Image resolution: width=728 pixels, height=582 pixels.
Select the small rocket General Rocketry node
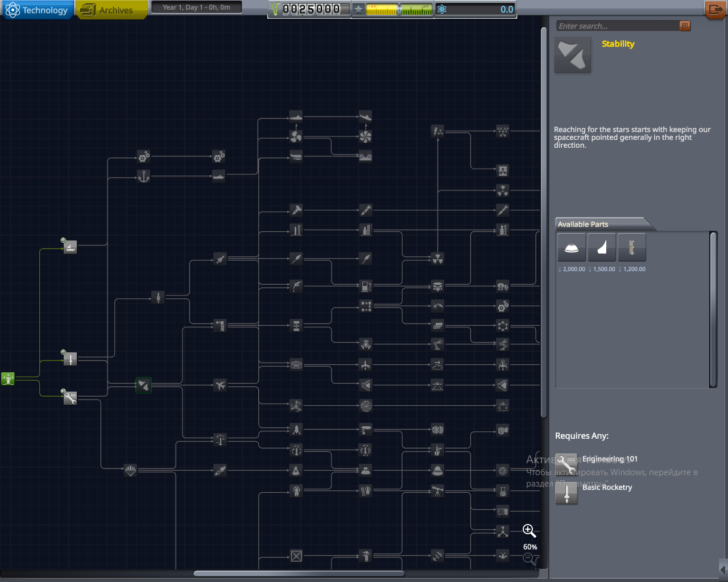(x=158, y=297)
